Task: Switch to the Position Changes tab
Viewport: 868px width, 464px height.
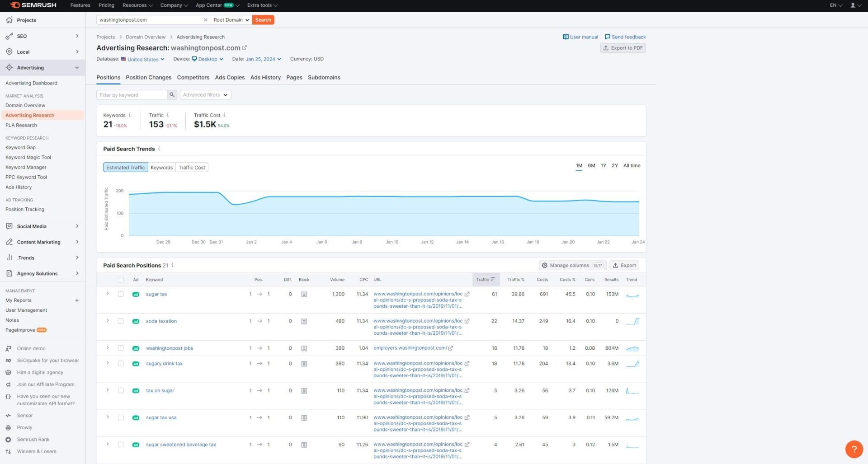Action: 149,77
